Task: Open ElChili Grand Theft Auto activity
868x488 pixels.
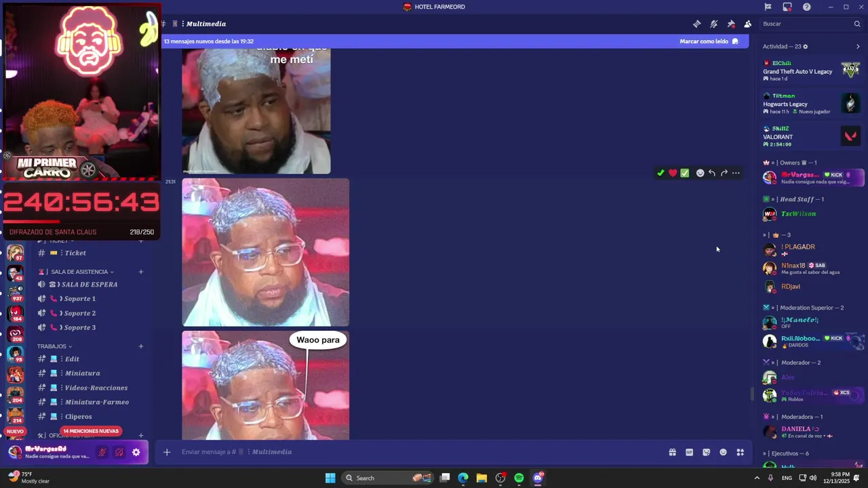Action: coord(811,70)
